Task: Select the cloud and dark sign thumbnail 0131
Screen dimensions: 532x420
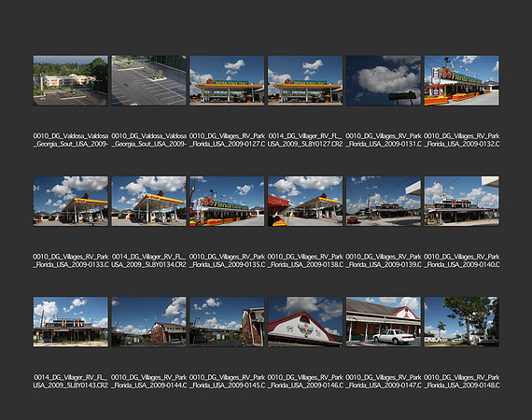Action: pos(384,81)
